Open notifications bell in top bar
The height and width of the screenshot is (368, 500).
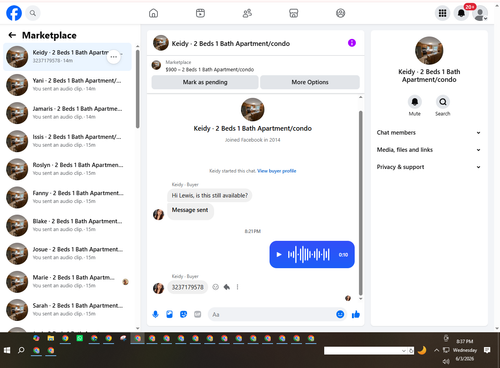tap(461, 13)
